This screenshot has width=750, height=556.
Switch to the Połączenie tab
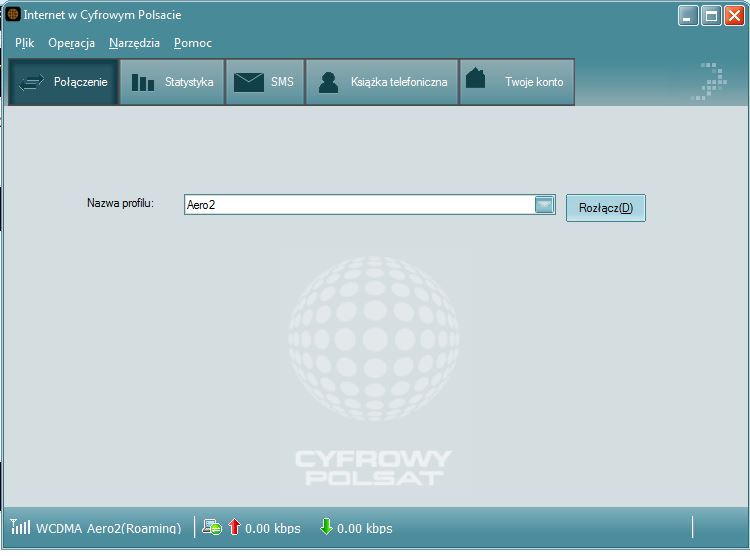coord(63,82)
